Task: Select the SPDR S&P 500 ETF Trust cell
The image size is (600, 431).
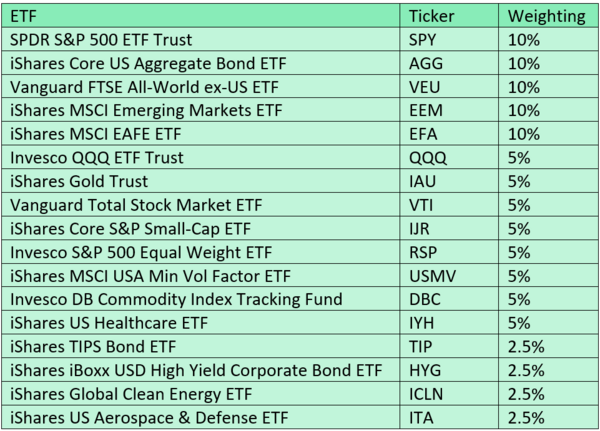Action: tap(201, 39)
